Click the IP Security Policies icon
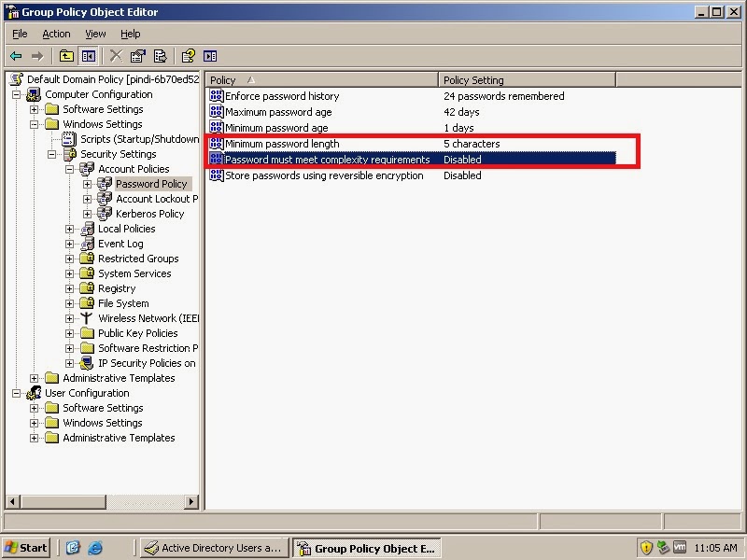 (87, 363)
